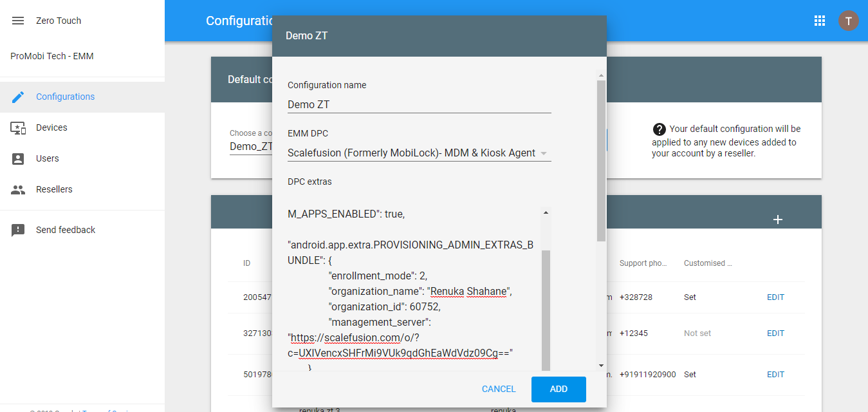Image resolution: width=868 pixels, height=412 pixels.
Task: Click the "Customised ..." column header
Action: [x=708, y=263]
